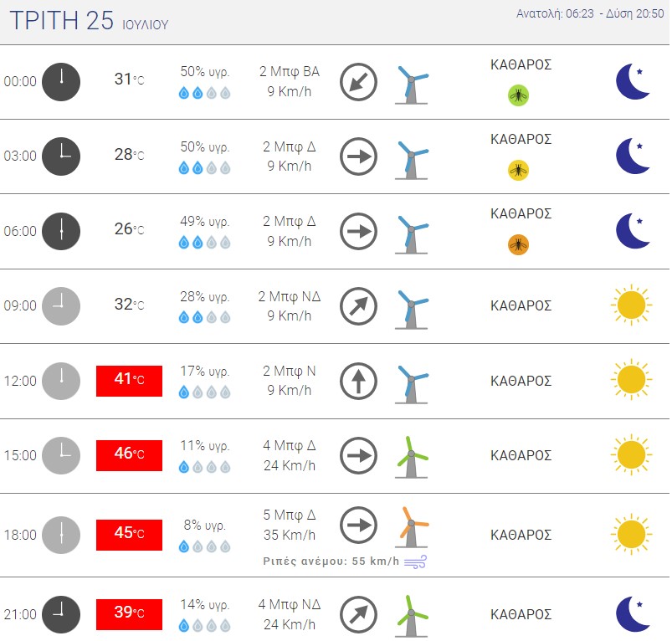Click the wind gust icon beside 55 km/h

415,562
